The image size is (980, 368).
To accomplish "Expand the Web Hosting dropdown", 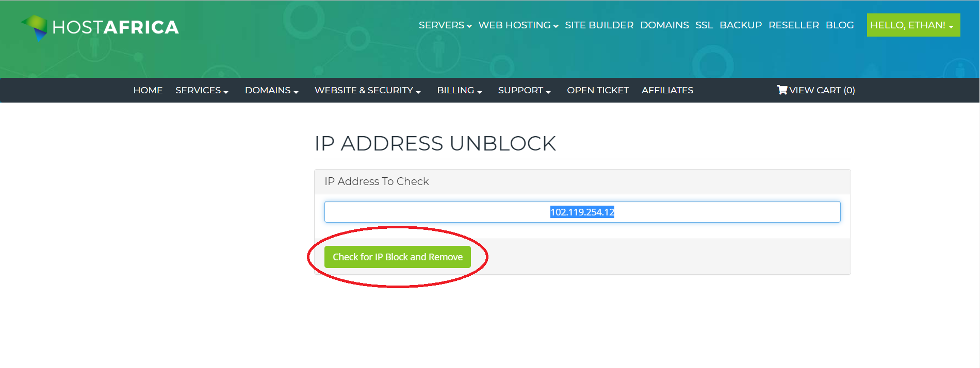I will pos(518,25).
